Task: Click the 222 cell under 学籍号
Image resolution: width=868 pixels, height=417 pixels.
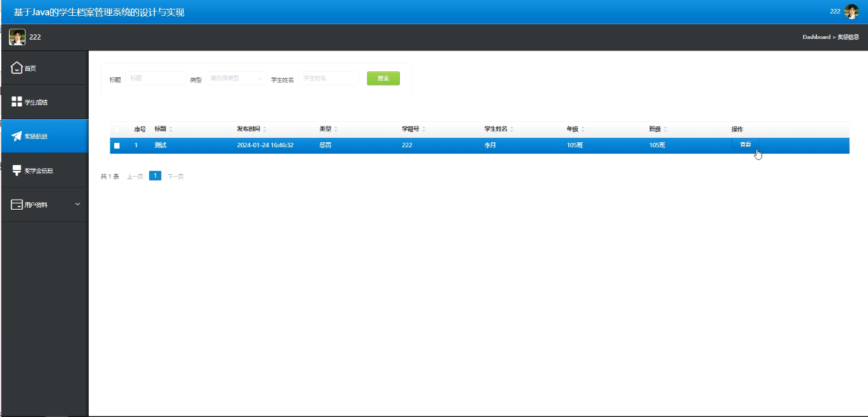Action: (x=407, y=145)
